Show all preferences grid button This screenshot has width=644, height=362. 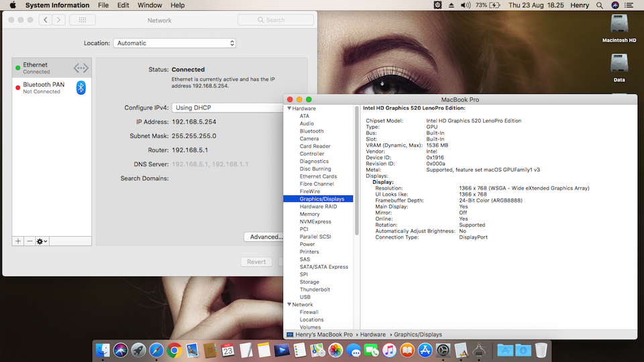[x=82, y=19]
